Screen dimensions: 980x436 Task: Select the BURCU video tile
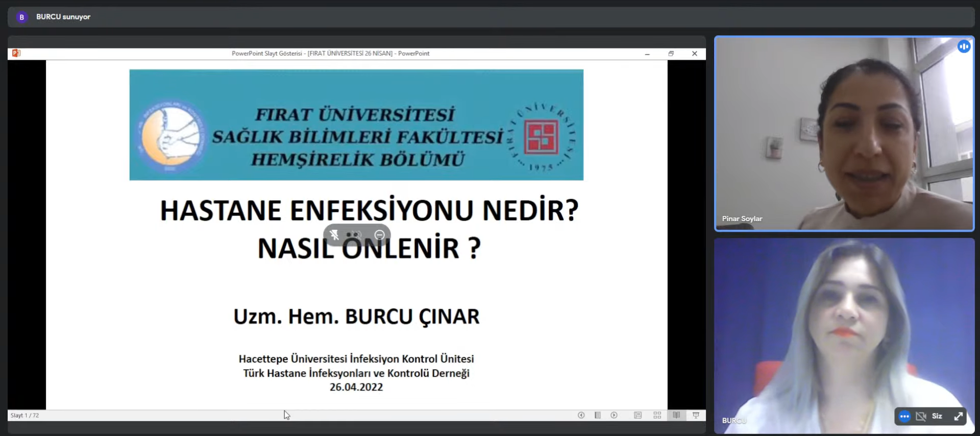844,335
